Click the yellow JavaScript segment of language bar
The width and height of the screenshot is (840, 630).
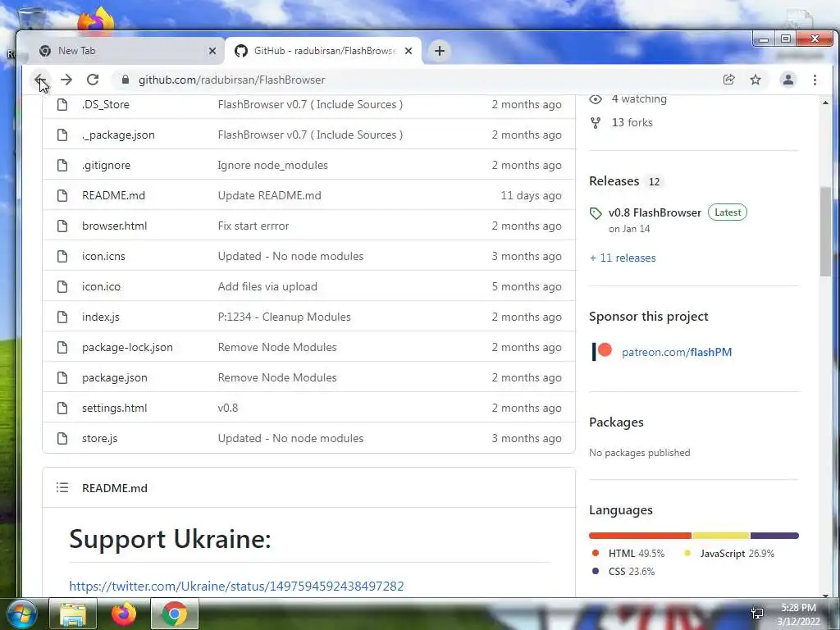(721, 536)
